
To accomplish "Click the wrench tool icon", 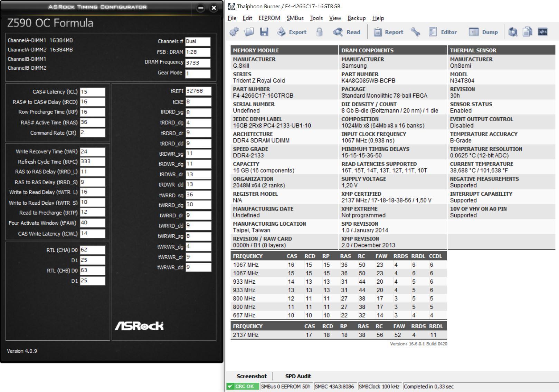I will 416,32.
